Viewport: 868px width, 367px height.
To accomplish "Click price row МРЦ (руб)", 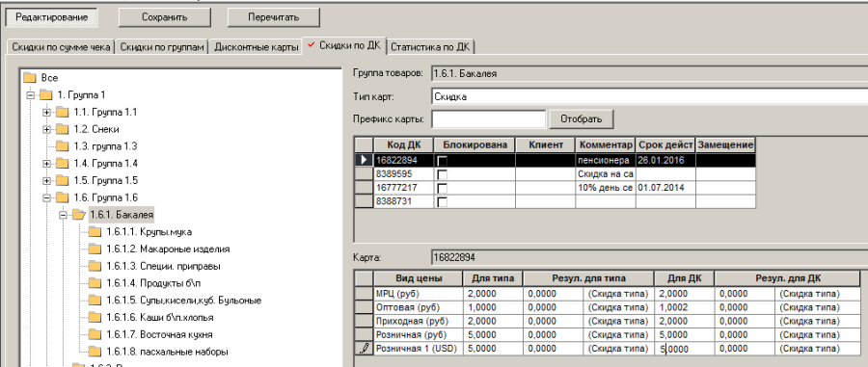I will pyautogui.click(x=608, y=294).
